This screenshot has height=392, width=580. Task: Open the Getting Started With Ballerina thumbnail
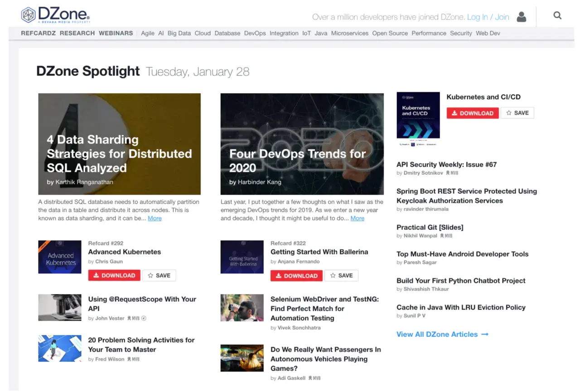click(x=242, y=257)
